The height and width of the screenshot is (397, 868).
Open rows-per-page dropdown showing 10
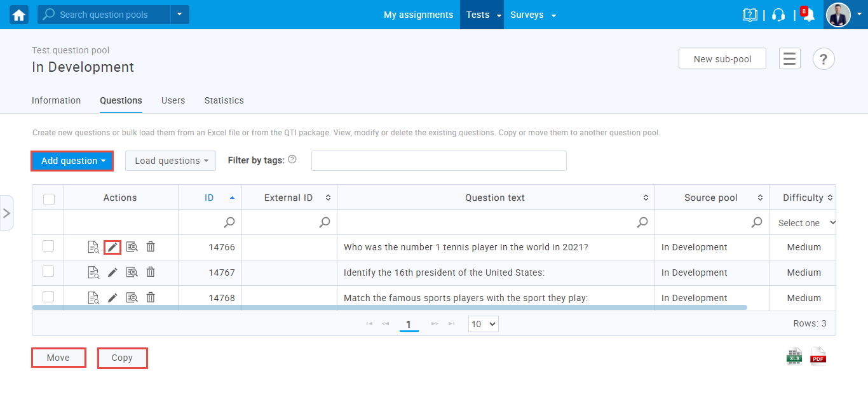pyautogui.click(x=483, y=324)
